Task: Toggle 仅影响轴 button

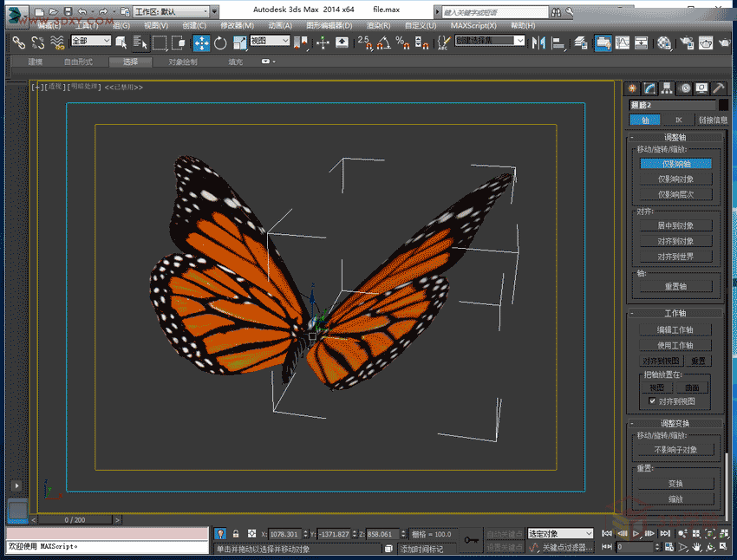Action: pos(675,164)
